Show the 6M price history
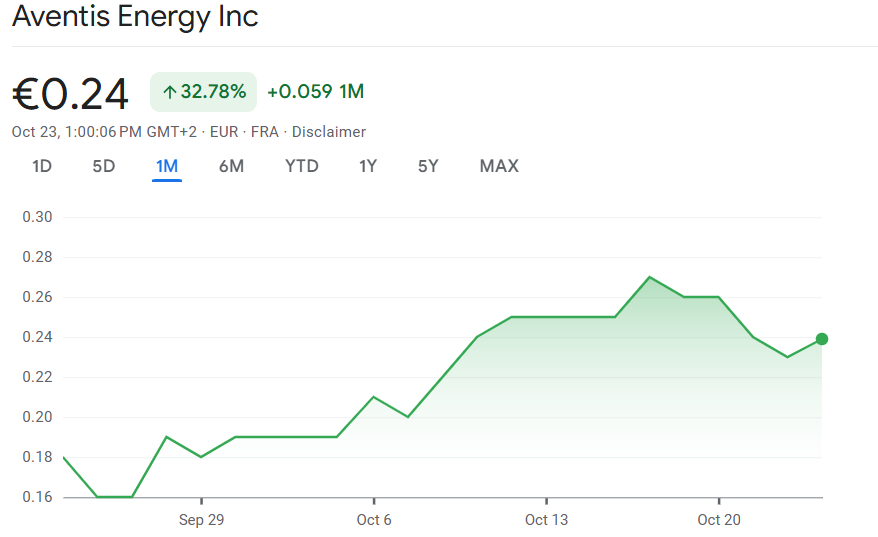Screen dimensions: 878x537 tap(231, 166)
